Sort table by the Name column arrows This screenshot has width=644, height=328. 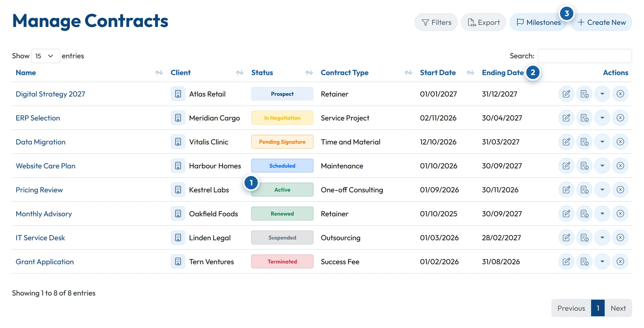pos(159,73)
